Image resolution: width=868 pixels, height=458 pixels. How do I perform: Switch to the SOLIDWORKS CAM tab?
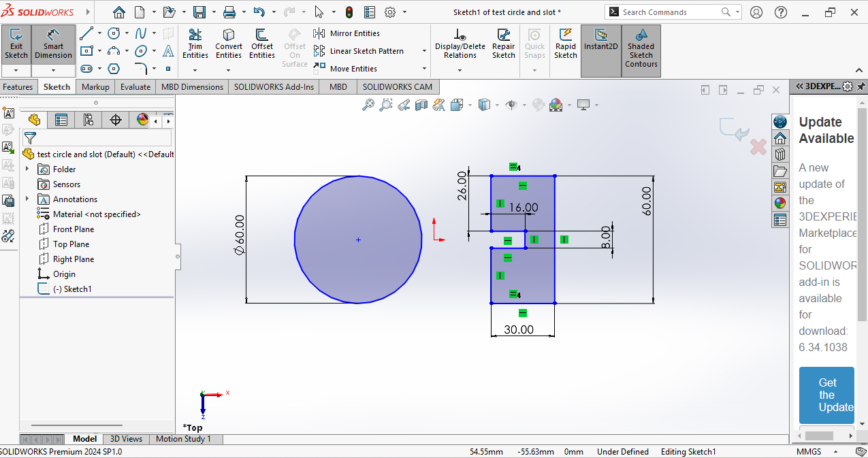coord(398,86)
